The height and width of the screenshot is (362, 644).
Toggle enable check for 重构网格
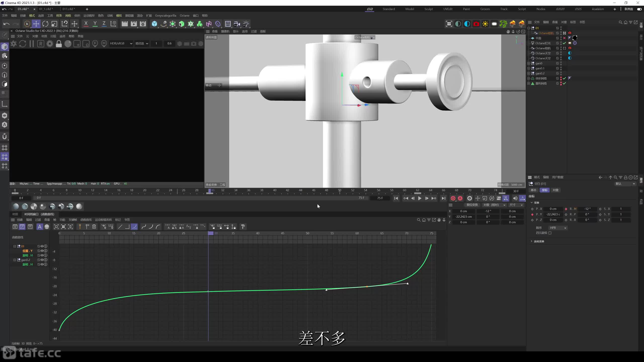[x=565, y=83]
